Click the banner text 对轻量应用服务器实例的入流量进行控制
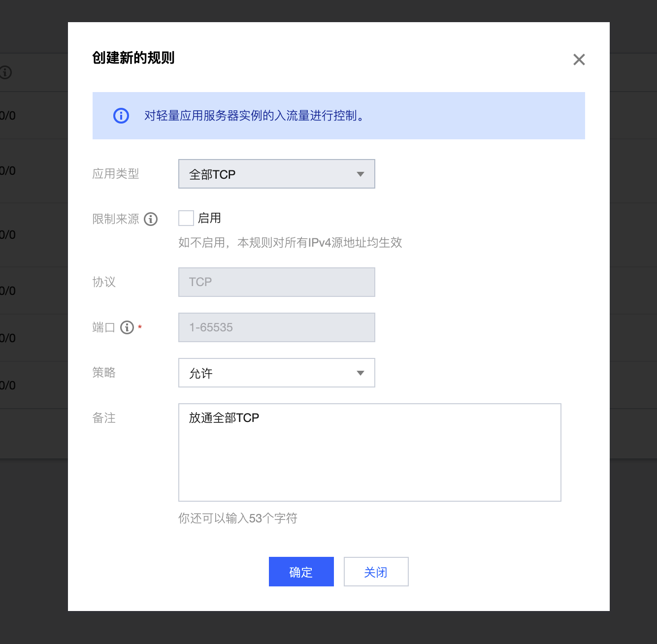 254,116
